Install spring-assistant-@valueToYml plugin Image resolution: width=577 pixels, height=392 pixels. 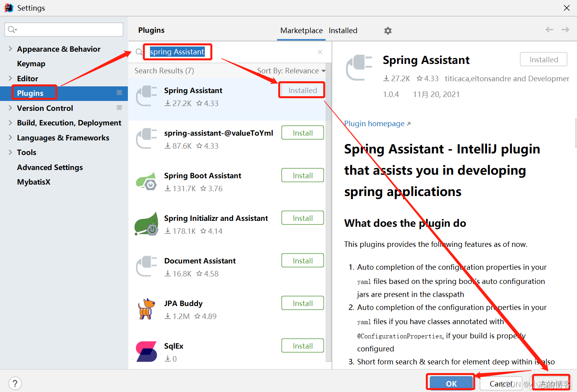pyautogui.click(x=303, y=133)
